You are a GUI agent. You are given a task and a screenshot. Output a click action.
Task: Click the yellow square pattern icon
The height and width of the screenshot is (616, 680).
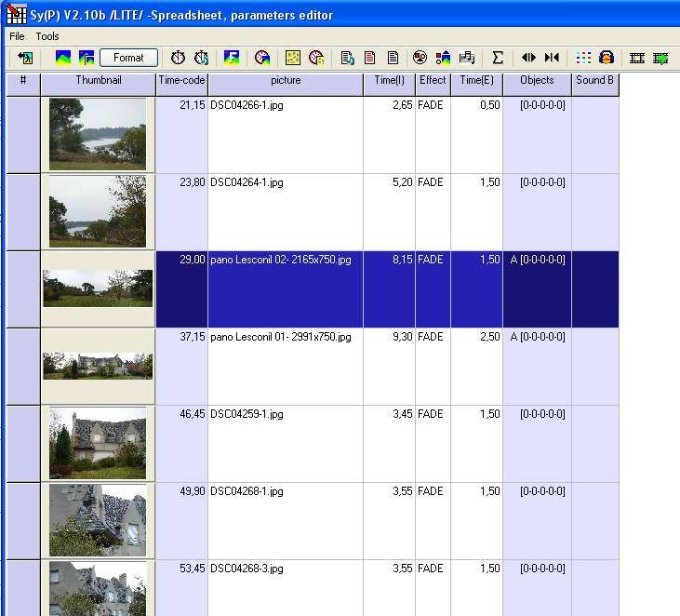pyautogui.click(x=293, y=58)
